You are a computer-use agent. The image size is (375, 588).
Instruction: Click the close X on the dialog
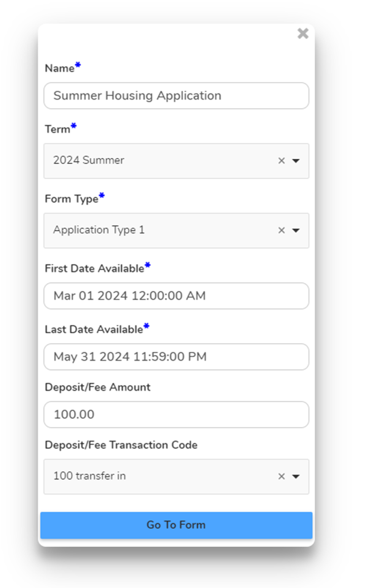pyautogui.click(x=303, y=33)
